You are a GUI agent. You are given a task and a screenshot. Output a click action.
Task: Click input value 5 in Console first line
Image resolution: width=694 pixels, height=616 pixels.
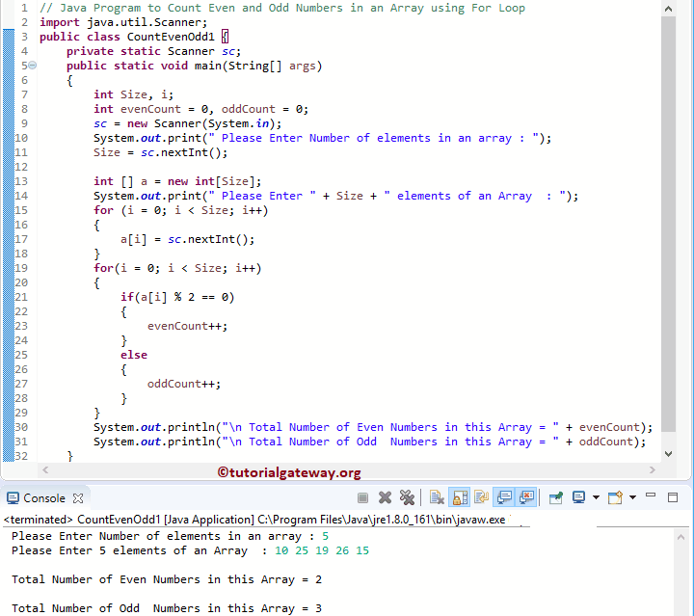click(x=326, y=536)
